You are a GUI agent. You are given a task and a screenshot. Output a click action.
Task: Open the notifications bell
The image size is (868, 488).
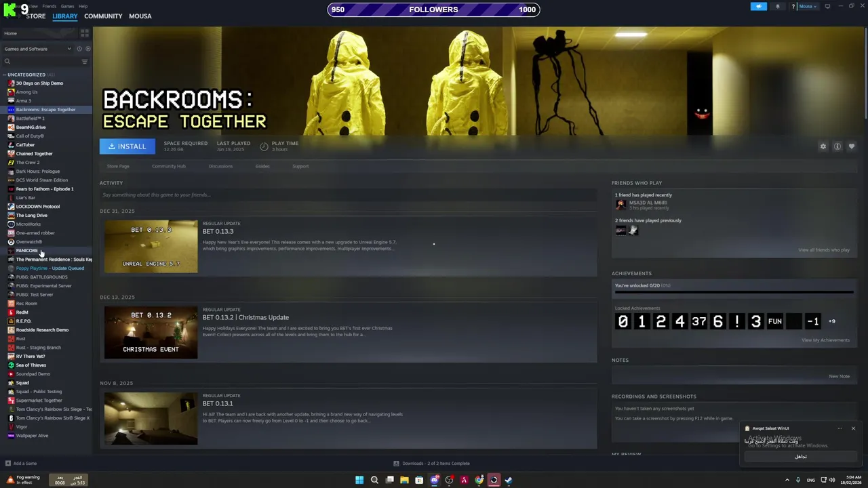tap(778, 6)
